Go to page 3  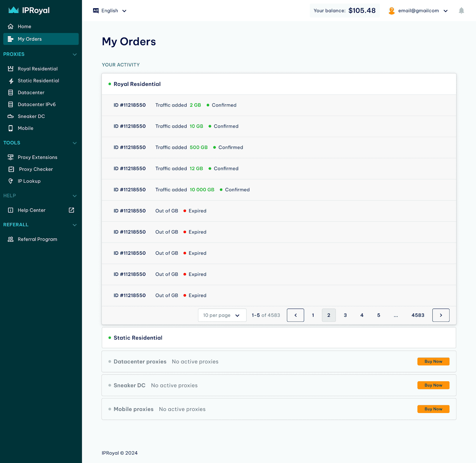point(345,315)
